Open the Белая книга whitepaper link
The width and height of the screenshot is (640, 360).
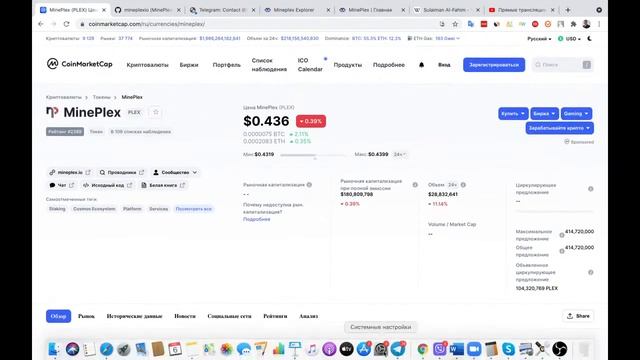tap(163, 185)
